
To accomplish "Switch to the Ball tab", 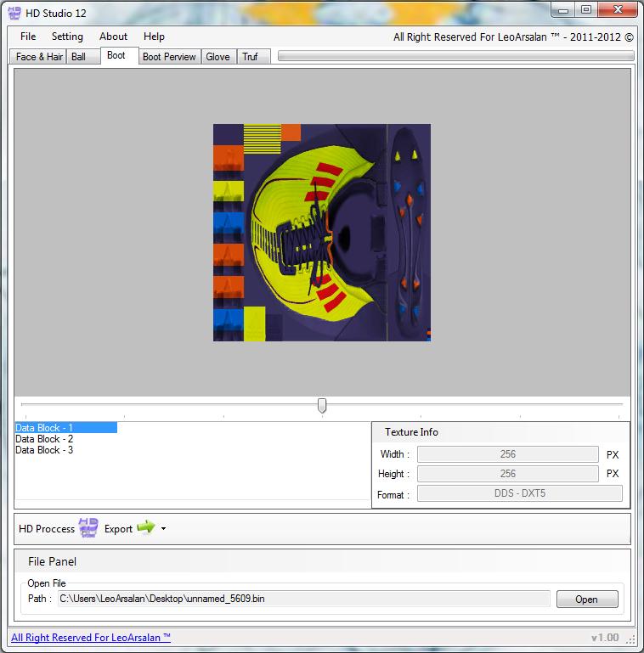I will coord(79,57).
